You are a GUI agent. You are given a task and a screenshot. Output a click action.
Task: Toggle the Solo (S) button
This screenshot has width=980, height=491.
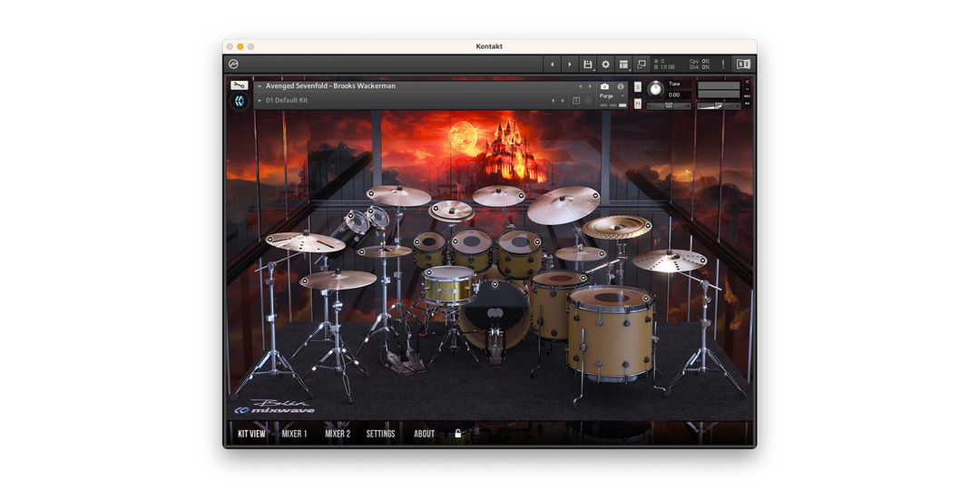638,86
